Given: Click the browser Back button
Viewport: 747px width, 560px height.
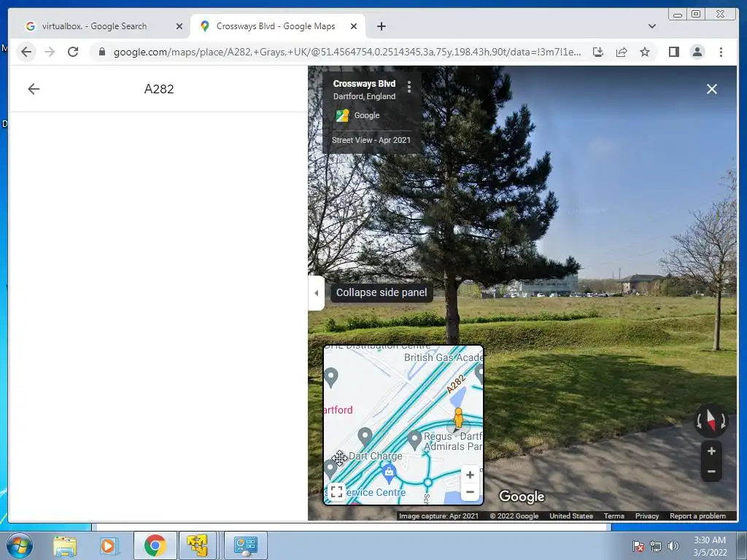Looking at the screenshot, I should (x=26, y=52).
